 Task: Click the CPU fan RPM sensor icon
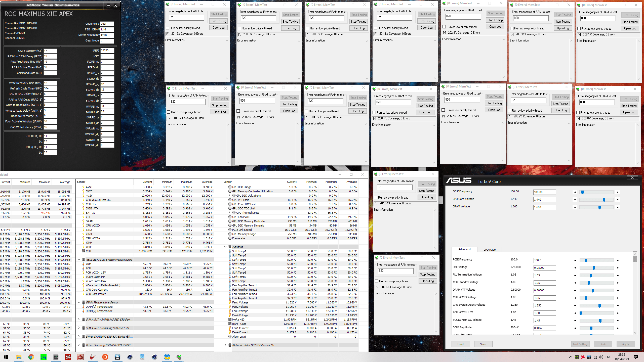coord(83,251)
